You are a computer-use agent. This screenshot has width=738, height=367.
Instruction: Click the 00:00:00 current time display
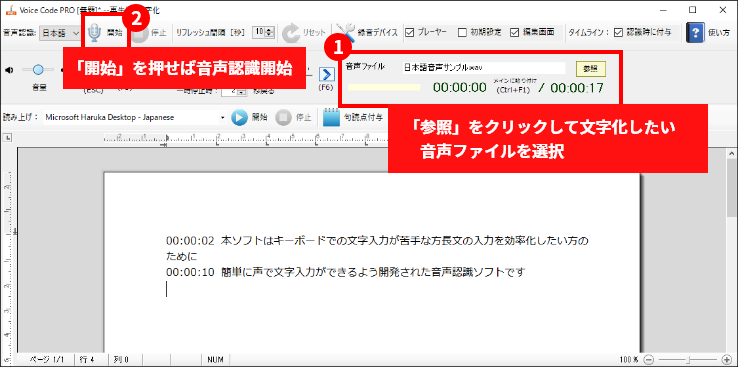460,88
